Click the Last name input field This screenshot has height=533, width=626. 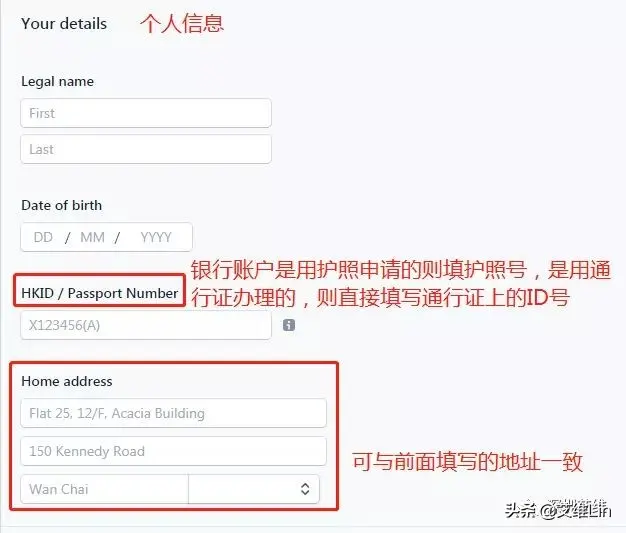click(146, 149)
